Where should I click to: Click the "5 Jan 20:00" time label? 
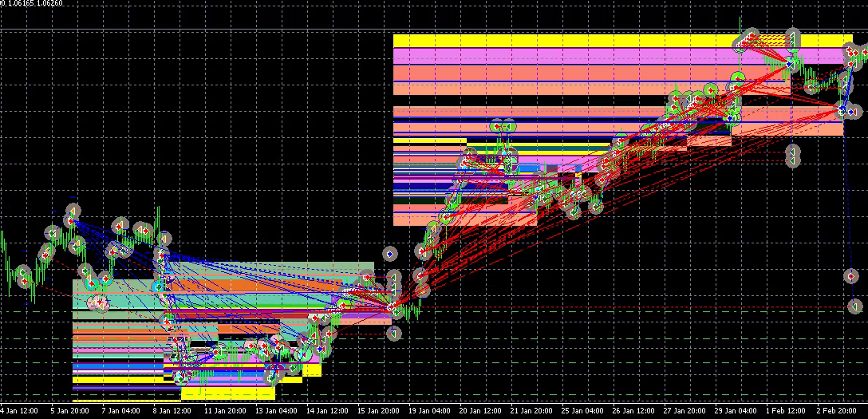(x=69, y=411)
